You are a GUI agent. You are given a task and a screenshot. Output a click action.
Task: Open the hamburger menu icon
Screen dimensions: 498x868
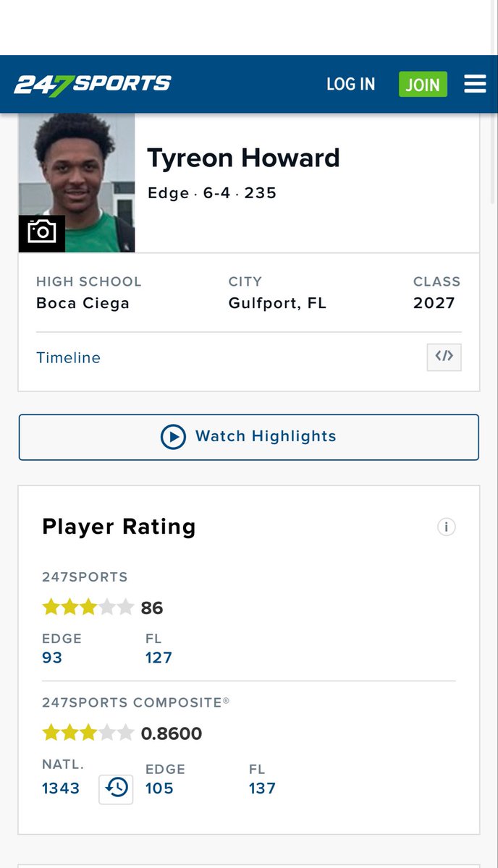[475, 84]
